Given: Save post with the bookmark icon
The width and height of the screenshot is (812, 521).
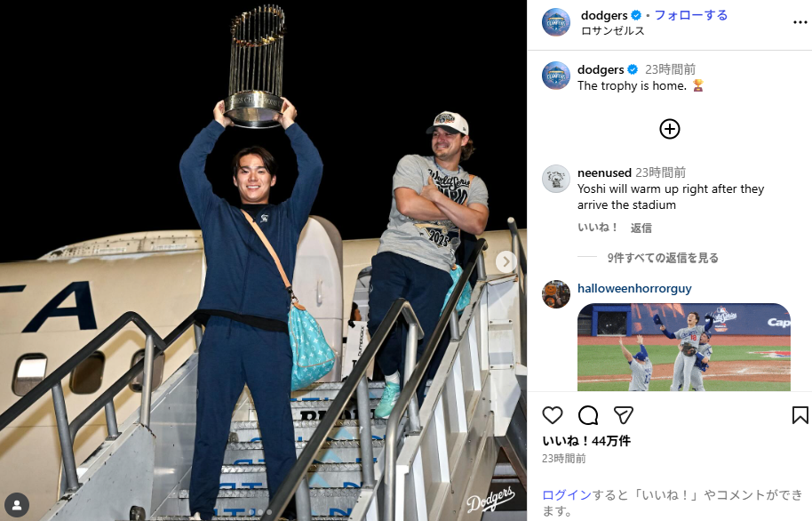Looking at the screenshot, I should (x=800, y=415).
